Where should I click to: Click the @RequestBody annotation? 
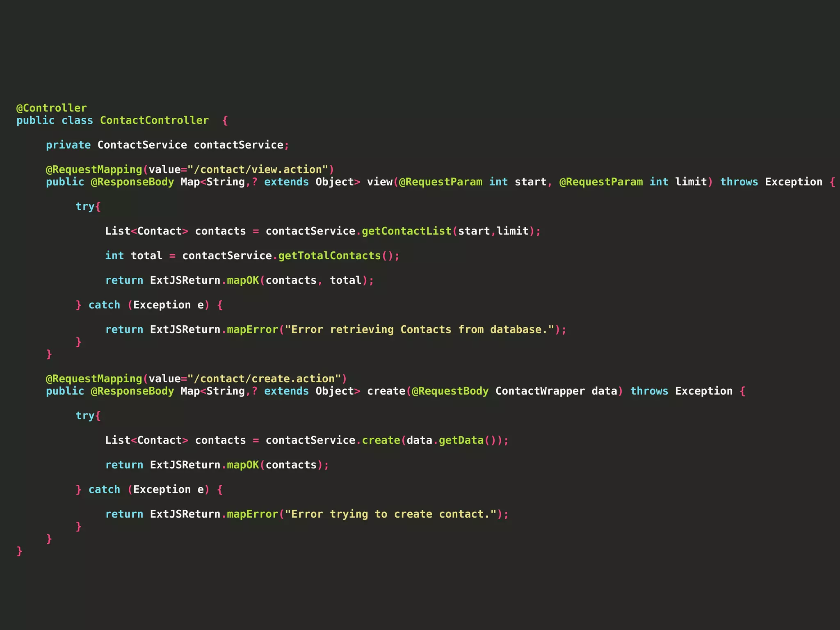[x=450, y=391]
